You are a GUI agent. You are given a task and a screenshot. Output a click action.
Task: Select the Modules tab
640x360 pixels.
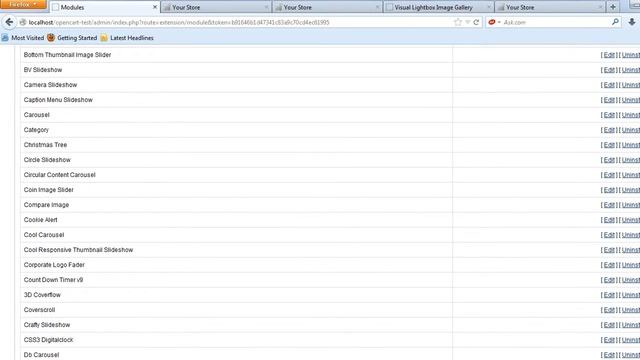tap(104, 7)
